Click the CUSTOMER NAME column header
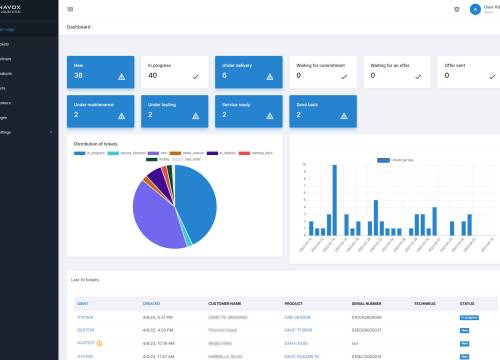This screenshot has height=360, width=500. 225,304
